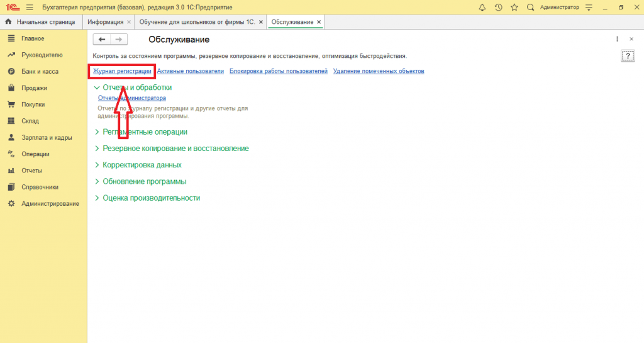Open the three-dot more options menu
This screenshot has height=343, width=644.
[618, 39]
